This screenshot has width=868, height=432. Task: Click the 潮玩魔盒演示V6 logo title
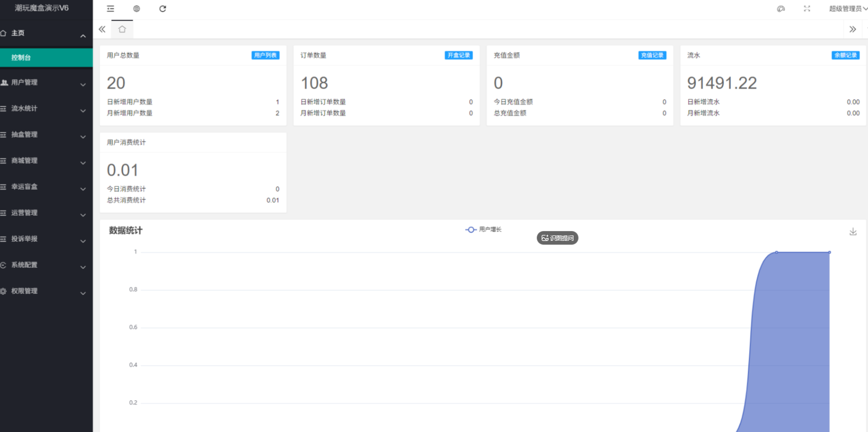42,8
